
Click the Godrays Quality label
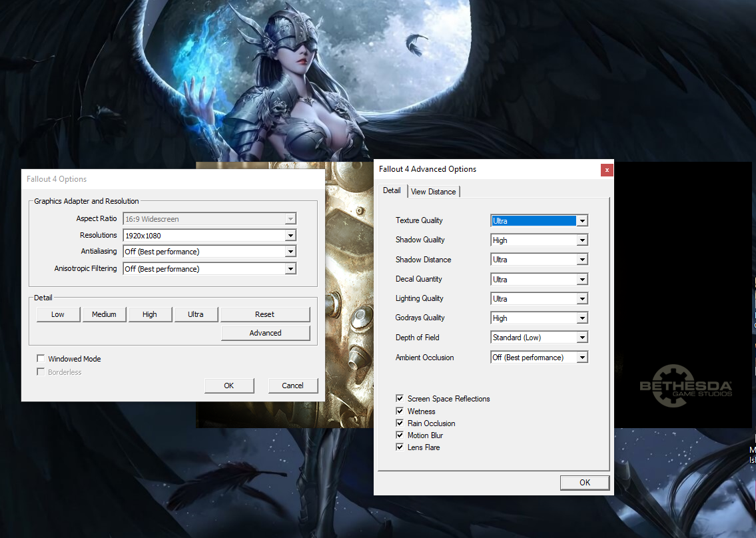click(420, 318)
